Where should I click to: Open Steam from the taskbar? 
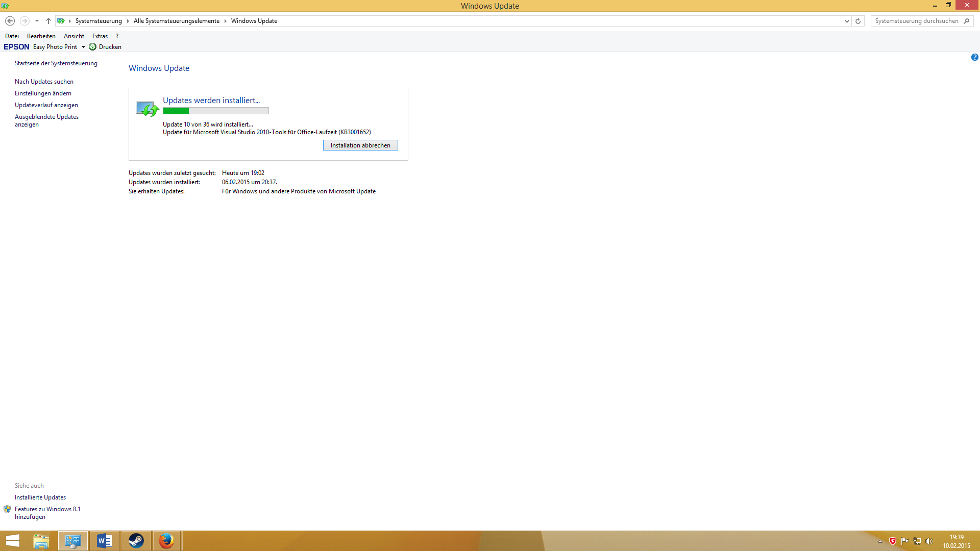[x=136, y=541]
